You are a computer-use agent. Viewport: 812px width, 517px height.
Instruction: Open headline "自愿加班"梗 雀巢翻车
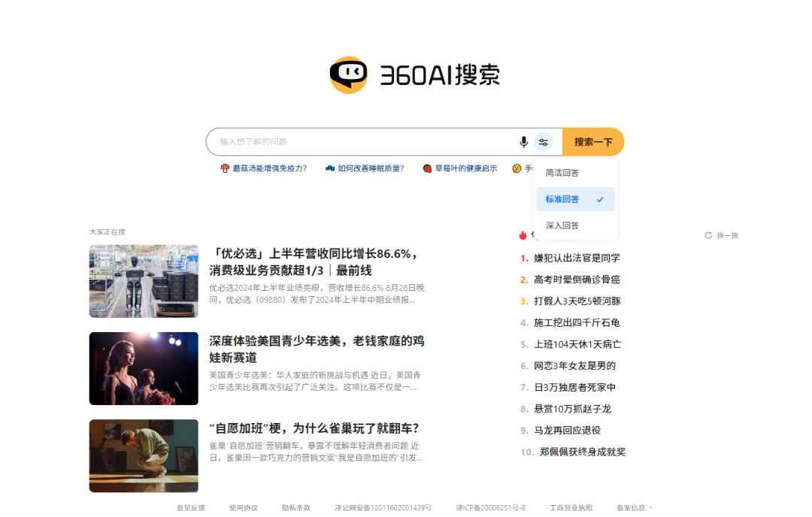point(314,428)
